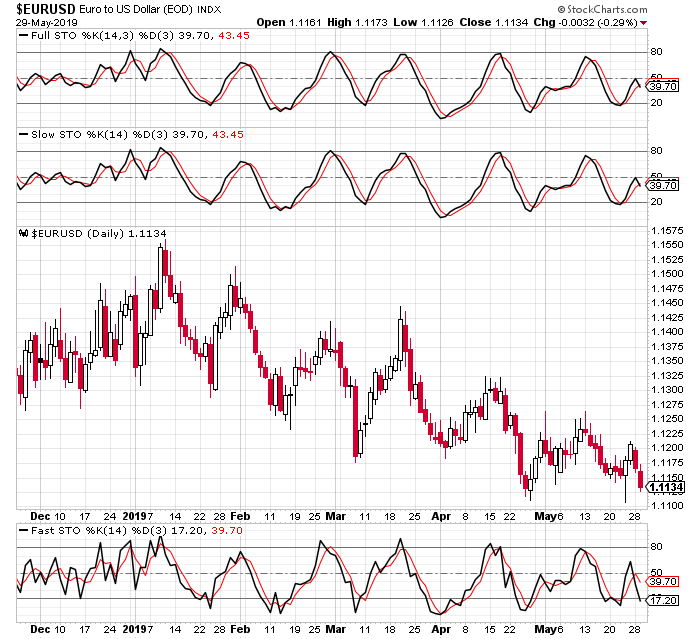Select the 29-May-2019 date text
Viewport: 700px width, 639px height.
click(x=46, y=22)
